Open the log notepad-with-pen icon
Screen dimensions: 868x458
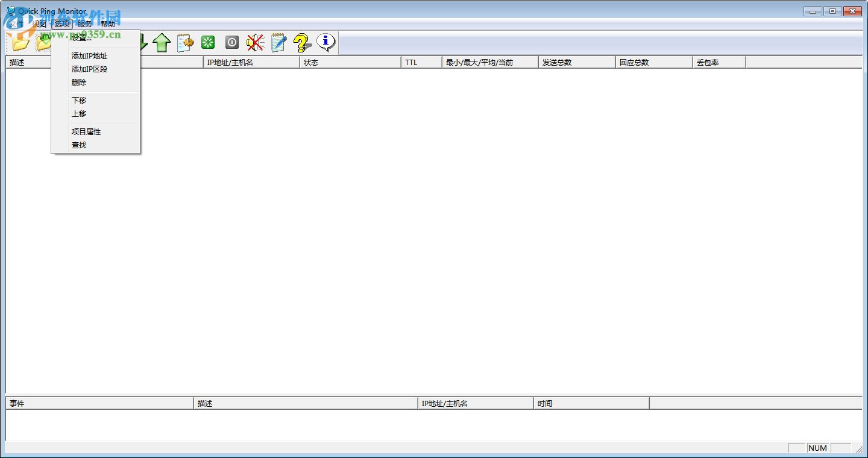pos(278,42)
